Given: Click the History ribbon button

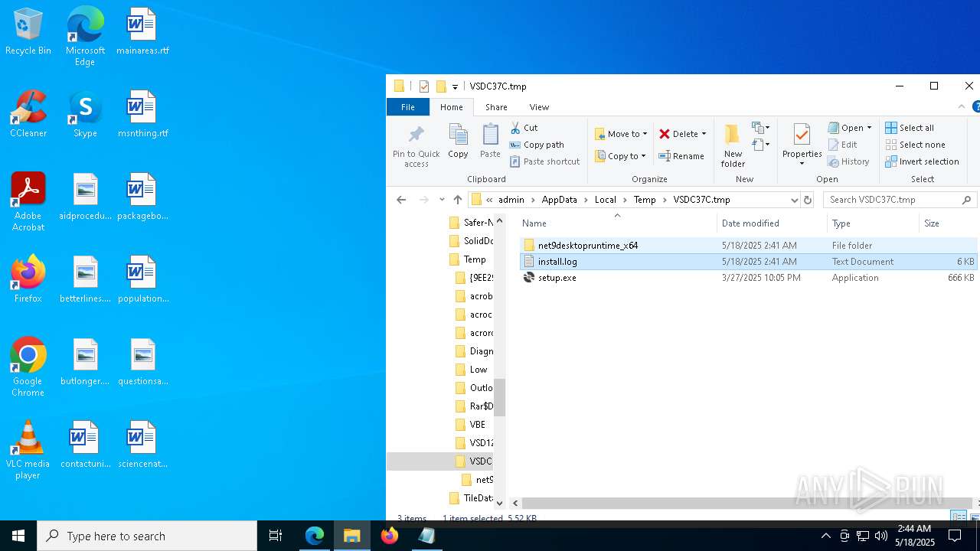Looking at the screenshot, I should (x=848, y=161).
